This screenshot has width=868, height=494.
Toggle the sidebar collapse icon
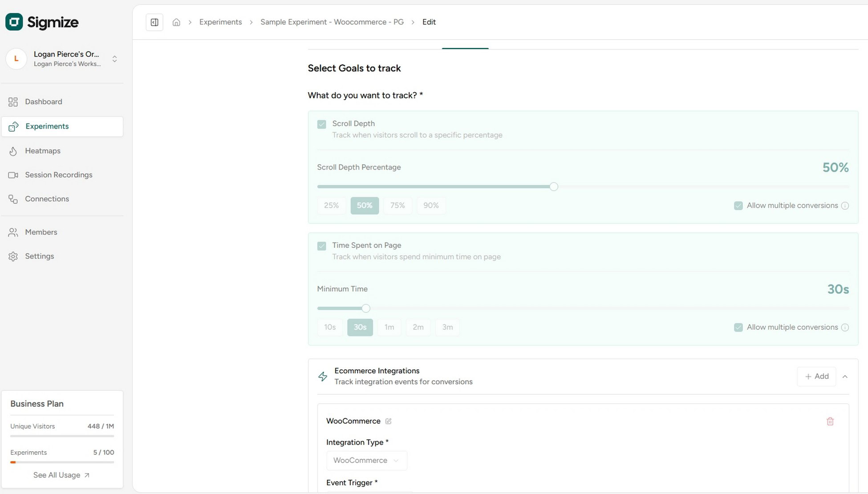[x=154, y=22]
